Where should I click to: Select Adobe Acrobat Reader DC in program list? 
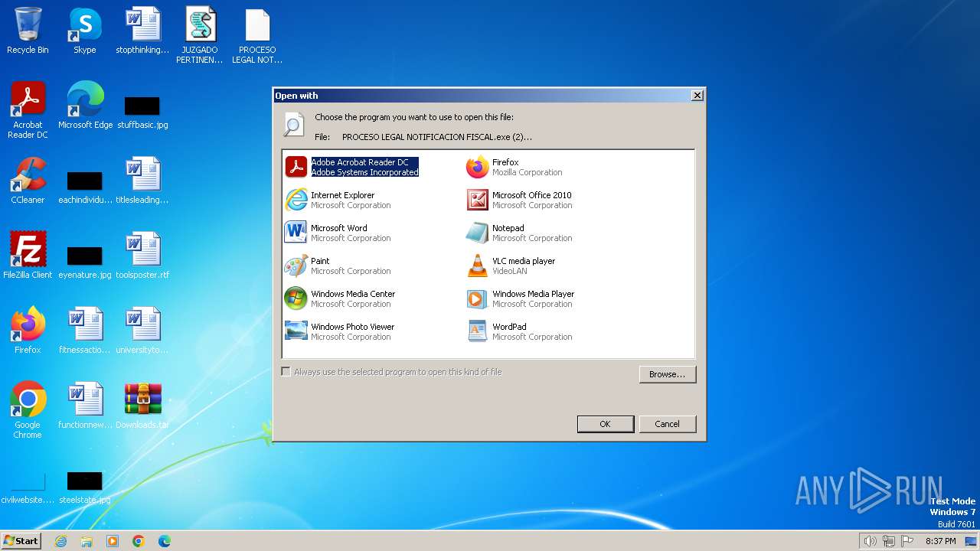352,167
